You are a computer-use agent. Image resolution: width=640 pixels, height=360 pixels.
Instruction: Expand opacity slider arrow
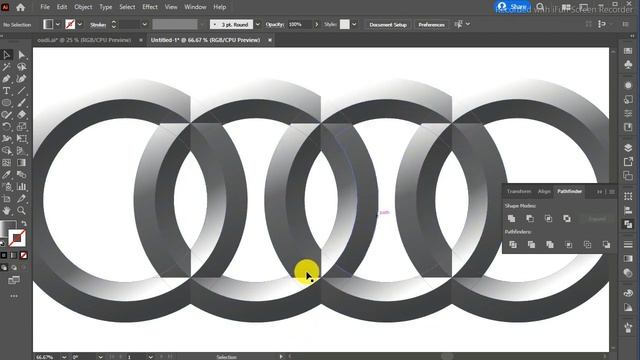click(x=316, y=24)
